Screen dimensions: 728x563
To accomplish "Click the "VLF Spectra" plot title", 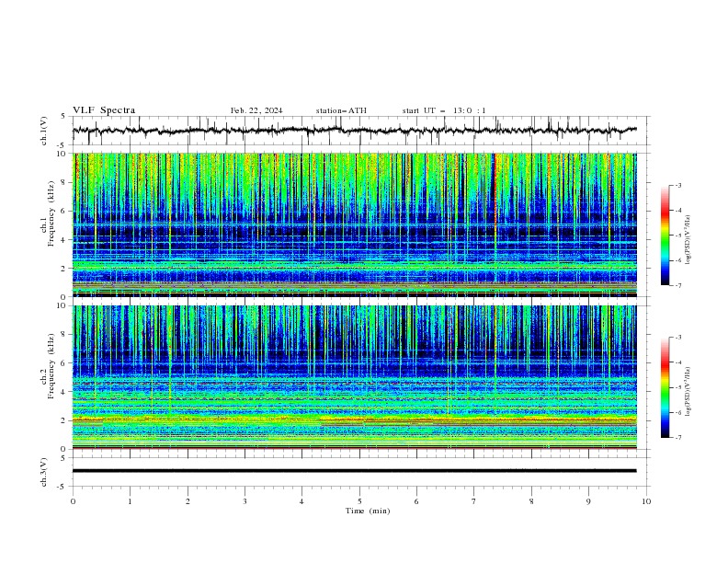I will pyautogui.click(x=104, y=110).
